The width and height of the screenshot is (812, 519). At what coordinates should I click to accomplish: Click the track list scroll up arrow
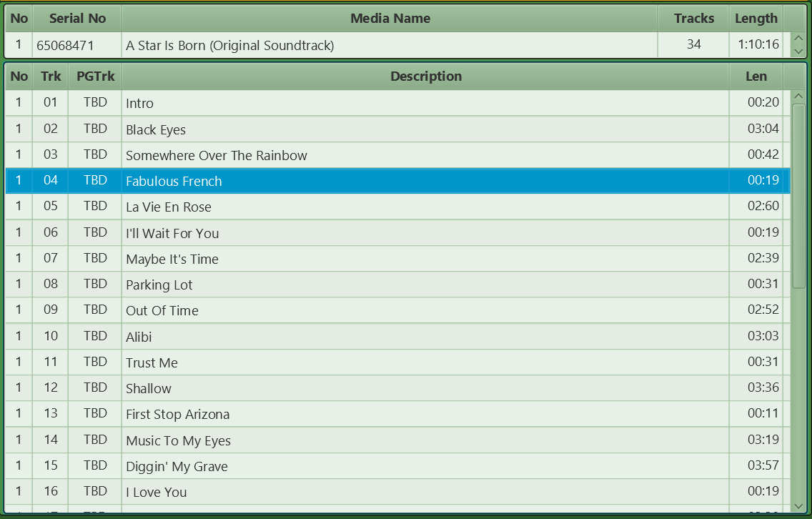pos(798,97)
